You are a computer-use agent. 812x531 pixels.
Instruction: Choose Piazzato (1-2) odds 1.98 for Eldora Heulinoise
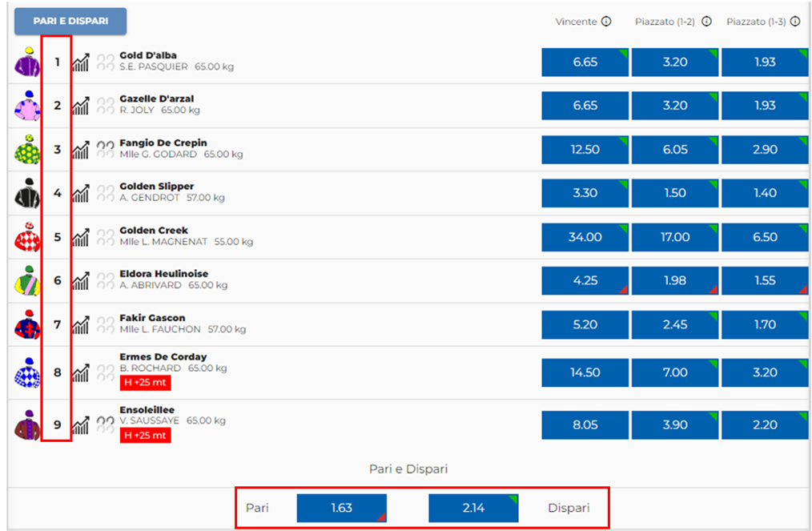point(674,280)
